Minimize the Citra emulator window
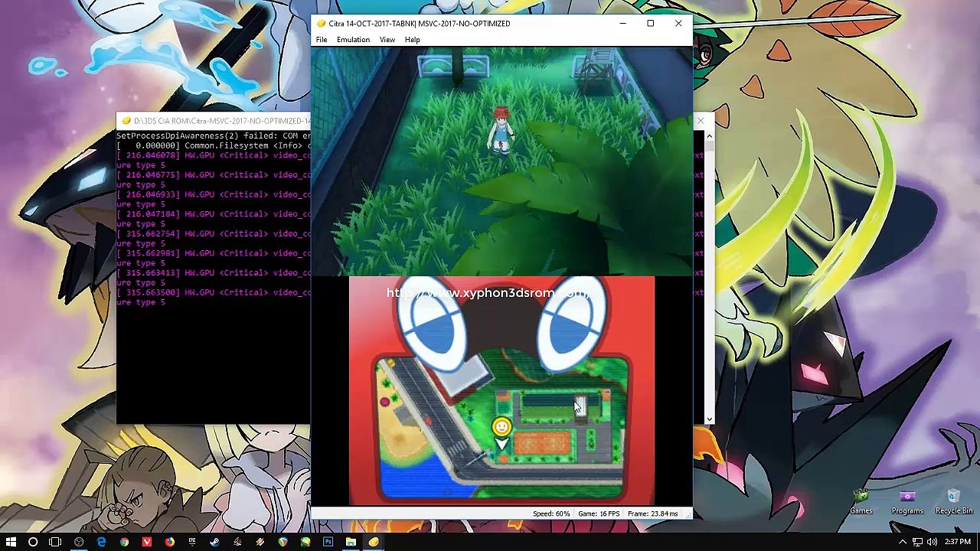980x551 pixels. [x=622, y=23]
